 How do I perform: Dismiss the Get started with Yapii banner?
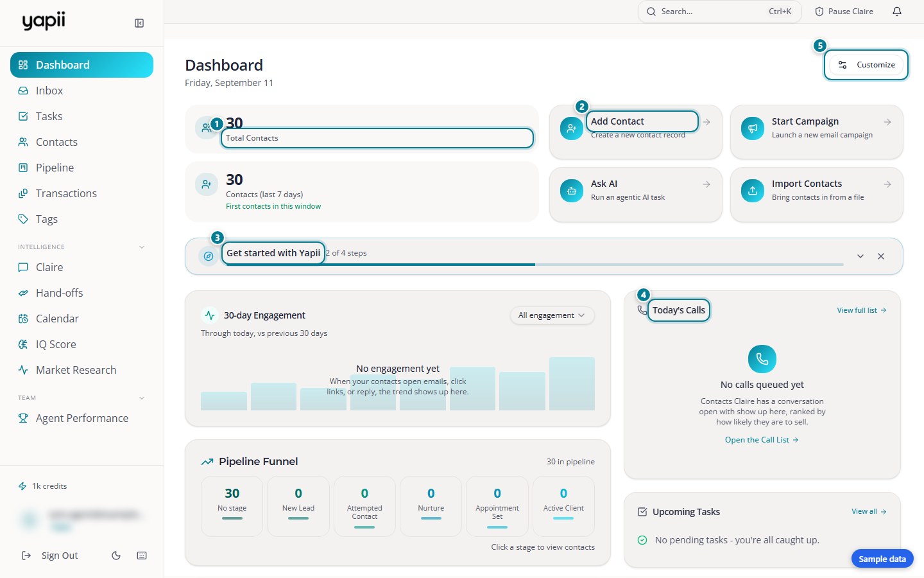tap(881, 256)
